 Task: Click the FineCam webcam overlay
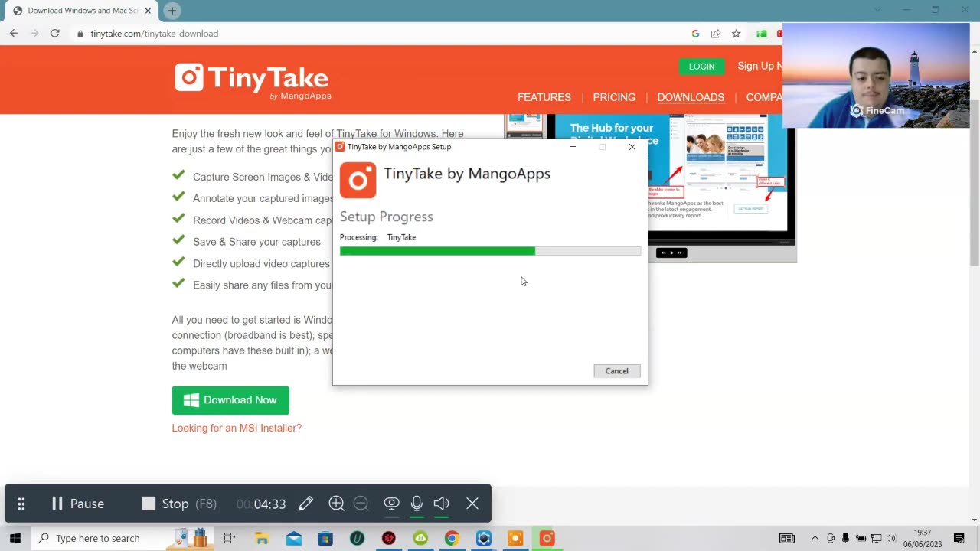point(876,75)
